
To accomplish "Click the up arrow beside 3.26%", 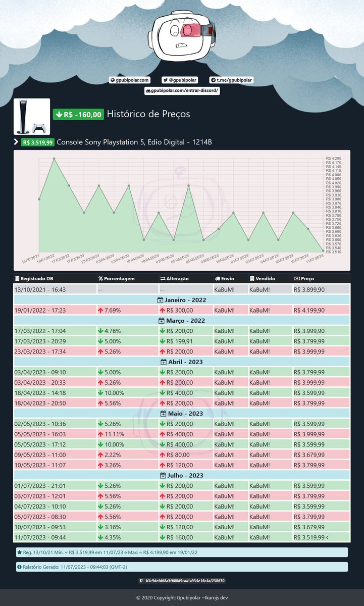I will click(101, 465).
